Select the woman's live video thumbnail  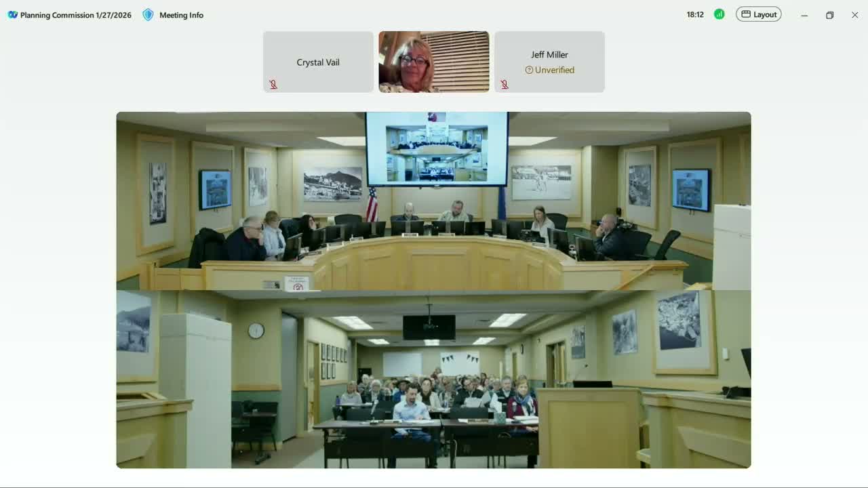pyautogui.click(x=434, y=62)
